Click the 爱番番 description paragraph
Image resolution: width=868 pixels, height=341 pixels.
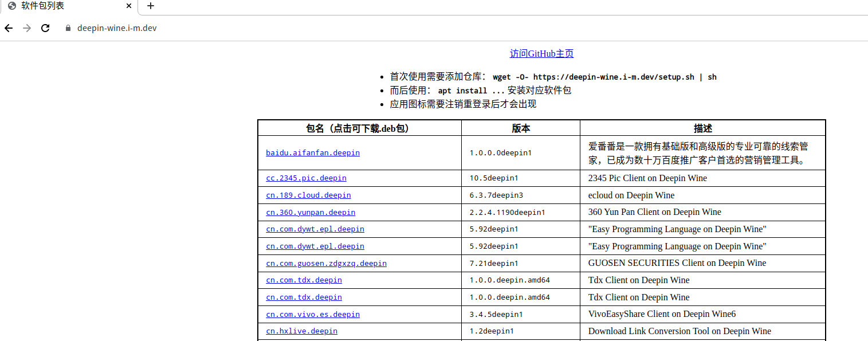[x=698, y=153]
